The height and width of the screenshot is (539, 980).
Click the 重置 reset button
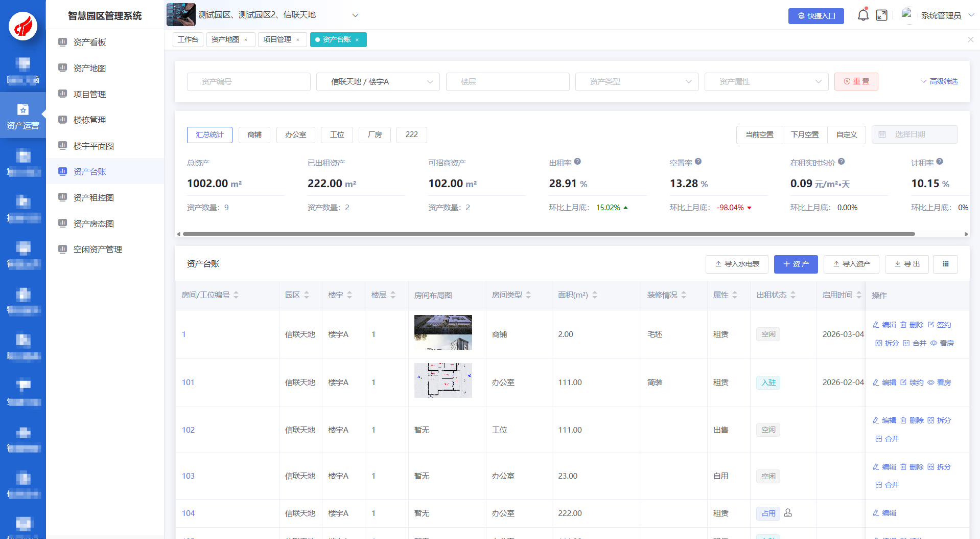click(x=856, y=82)
